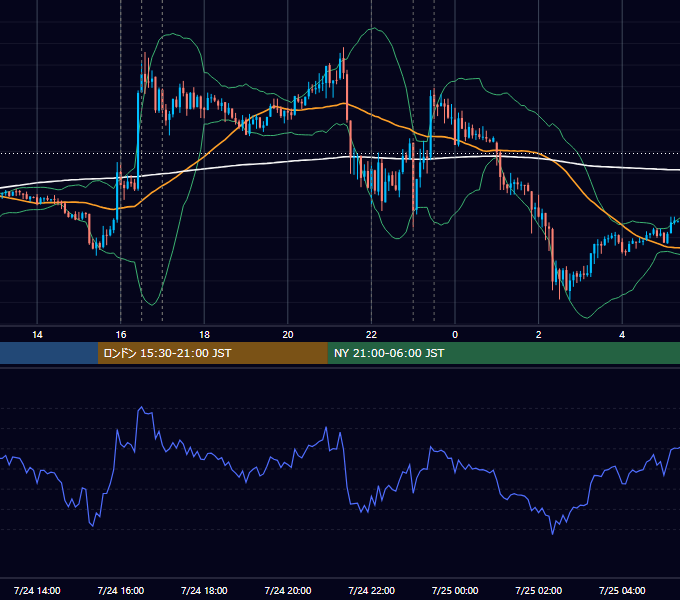
Task: Click the 7/24 16:00 time label
Action: (x=121, y=590)
